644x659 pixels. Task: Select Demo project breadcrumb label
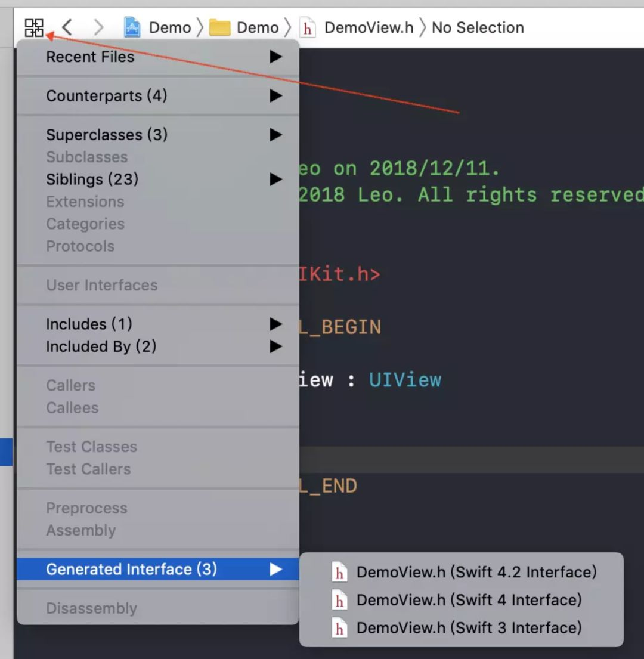pyautogui.click(x=170, y=28)
